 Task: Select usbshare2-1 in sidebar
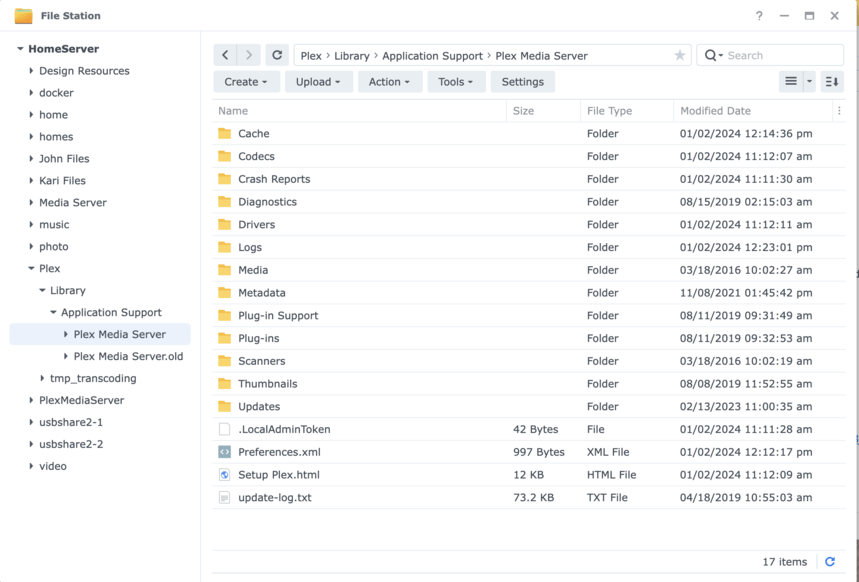(71, 422)
